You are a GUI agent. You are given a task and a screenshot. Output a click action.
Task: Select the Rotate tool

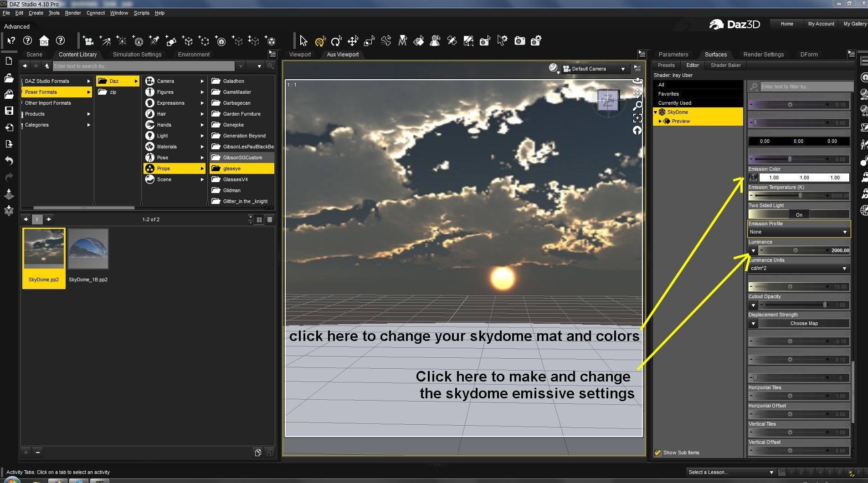pyautogui.click(x=336, y=41)
